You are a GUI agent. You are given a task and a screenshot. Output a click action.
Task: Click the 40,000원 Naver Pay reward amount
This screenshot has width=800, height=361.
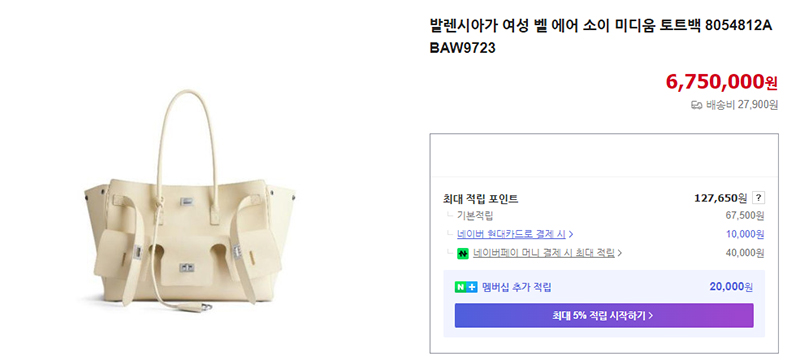745,252
